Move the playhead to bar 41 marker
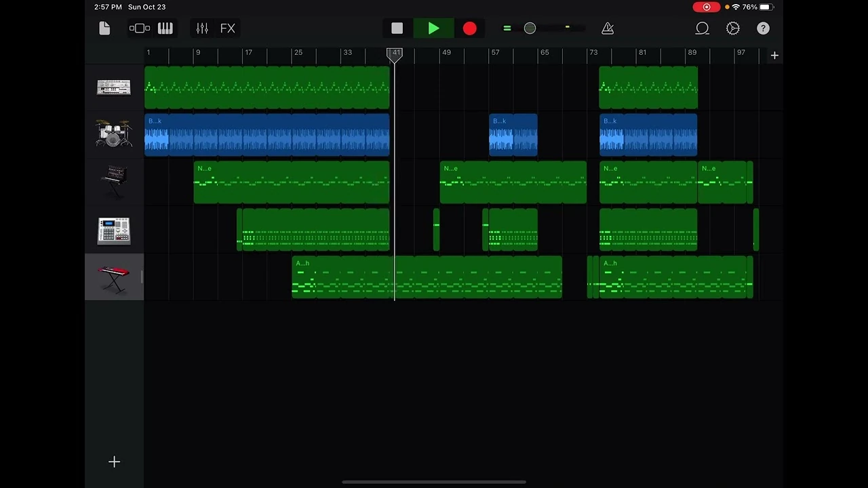The image size is (868, 488). pyautogui.click(x=395, y=54)
